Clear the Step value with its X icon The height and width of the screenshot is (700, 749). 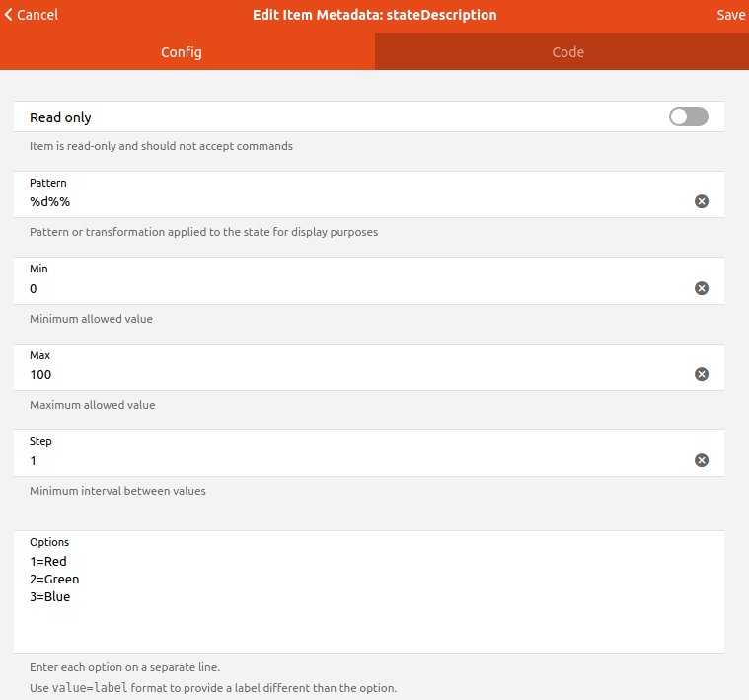coord(702,460)
